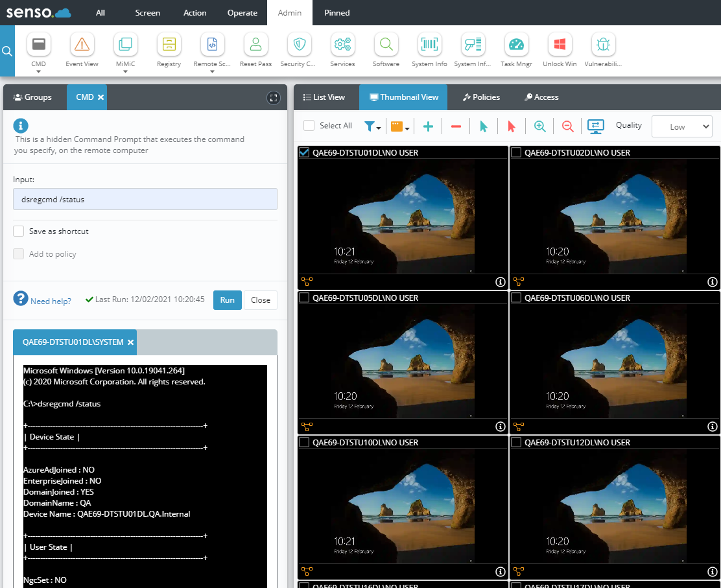
Task: Close the QAE69-DTSTU01DL\SYSTEM output tab
Action: (x=130, y=342)
